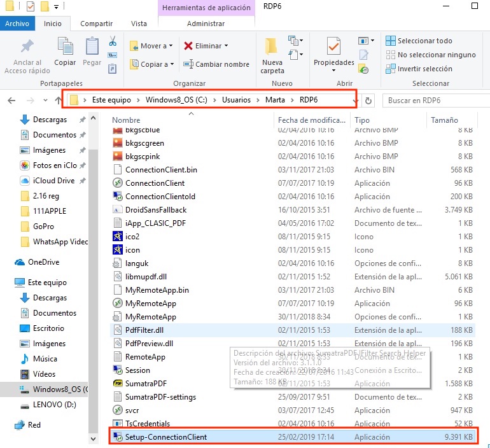Click the Cambiar nombre button
490x448 pixels.
tap(216, 64)
